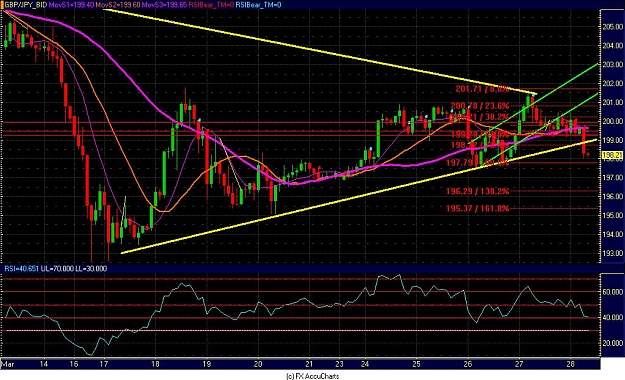This screenshot has width=625, height=380.
Task: Click the 205.00 price axis label
Action: [x=613, y=27]
